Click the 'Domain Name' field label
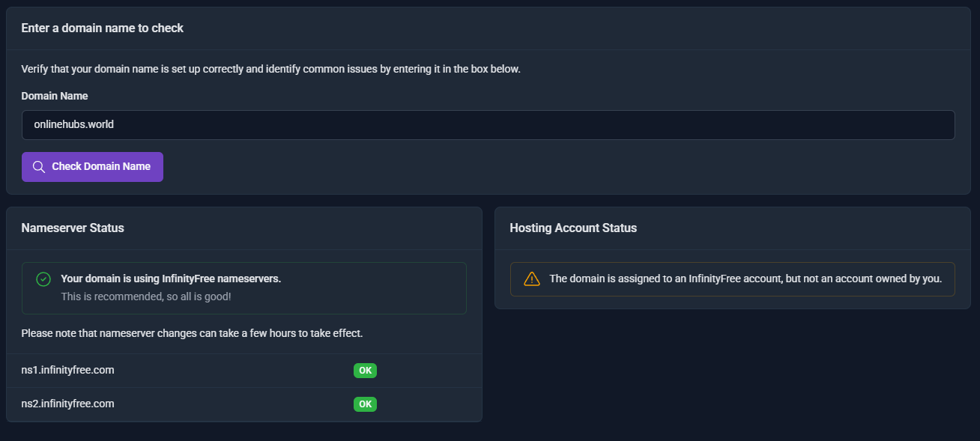The height and width of the screenshot is (441, 980). click(x=54, y=96)
